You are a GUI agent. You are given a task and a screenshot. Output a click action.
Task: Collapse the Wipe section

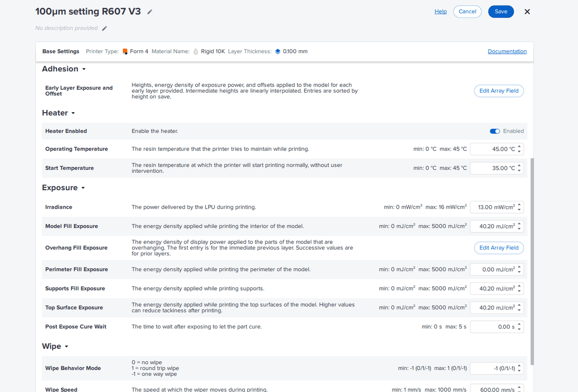67,347
